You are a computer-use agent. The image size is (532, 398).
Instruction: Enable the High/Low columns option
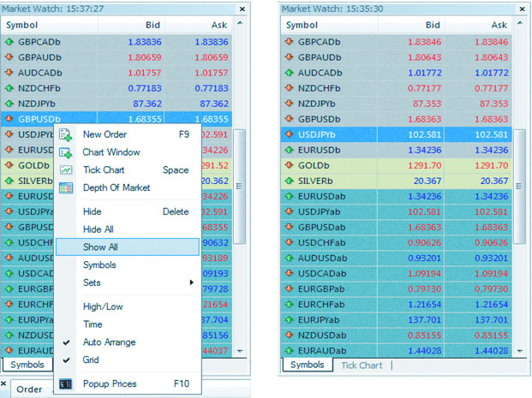pyautogui.click(x=102, y=306)
